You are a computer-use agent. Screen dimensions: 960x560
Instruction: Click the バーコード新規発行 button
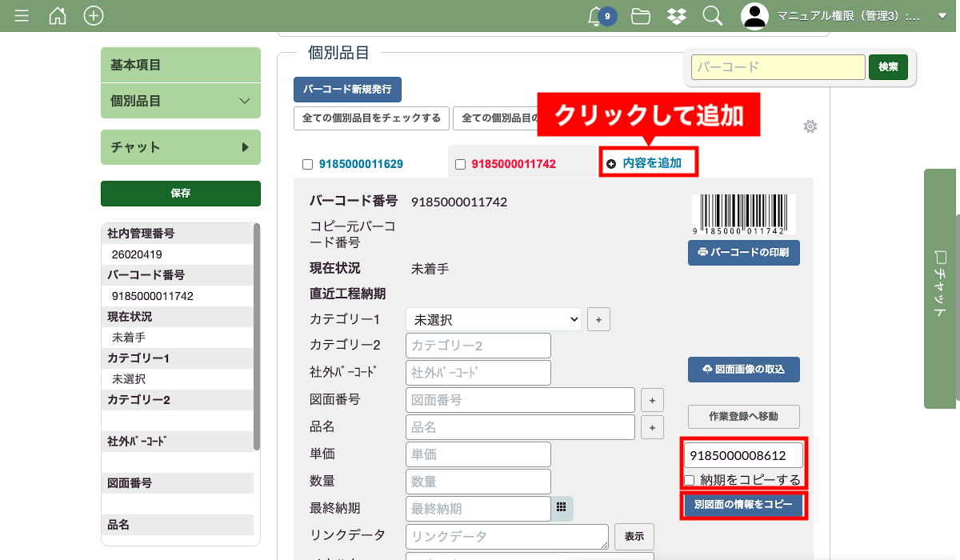pyautogui.click(x=347, y=90)
